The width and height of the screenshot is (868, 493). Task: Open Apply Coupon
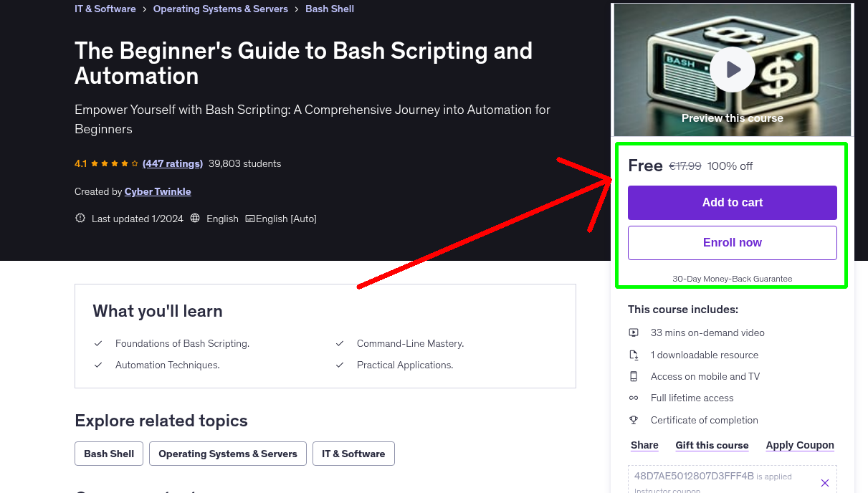(800, 445)
